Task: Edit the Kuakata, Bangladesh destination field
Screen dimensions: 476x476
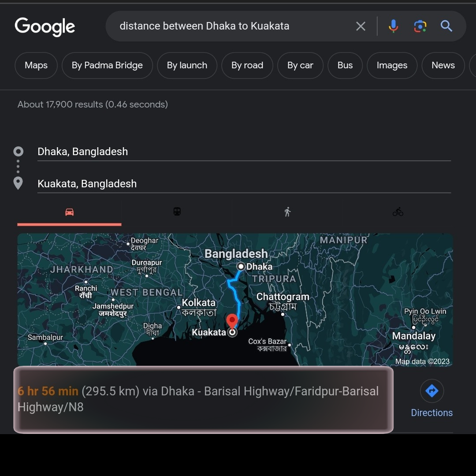Action: click(x=244, y=184)
